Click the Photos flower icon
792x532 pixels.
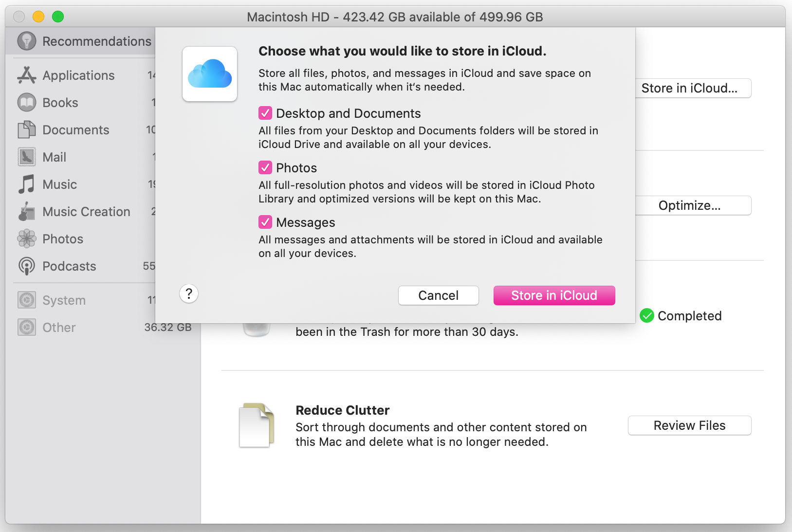27,238
